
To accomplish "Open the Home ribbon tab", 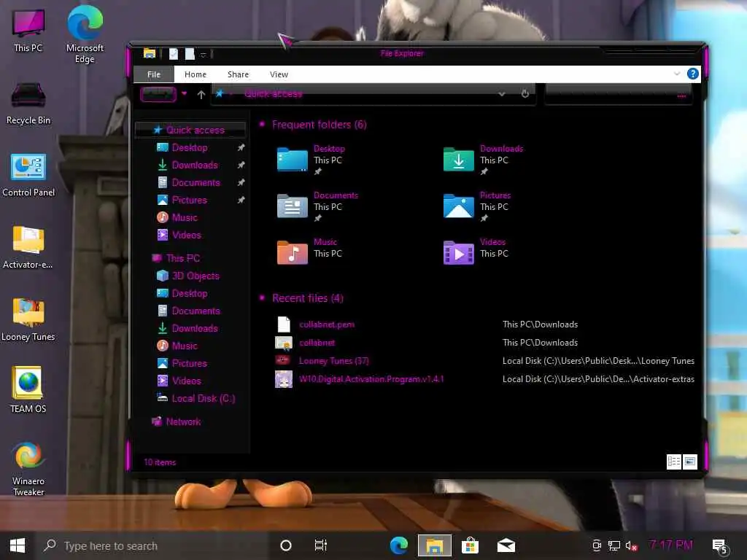I will 196,74.
